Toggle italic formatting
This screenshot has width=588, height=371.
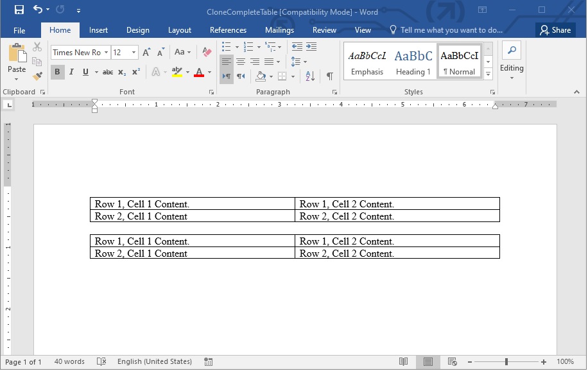71,73
